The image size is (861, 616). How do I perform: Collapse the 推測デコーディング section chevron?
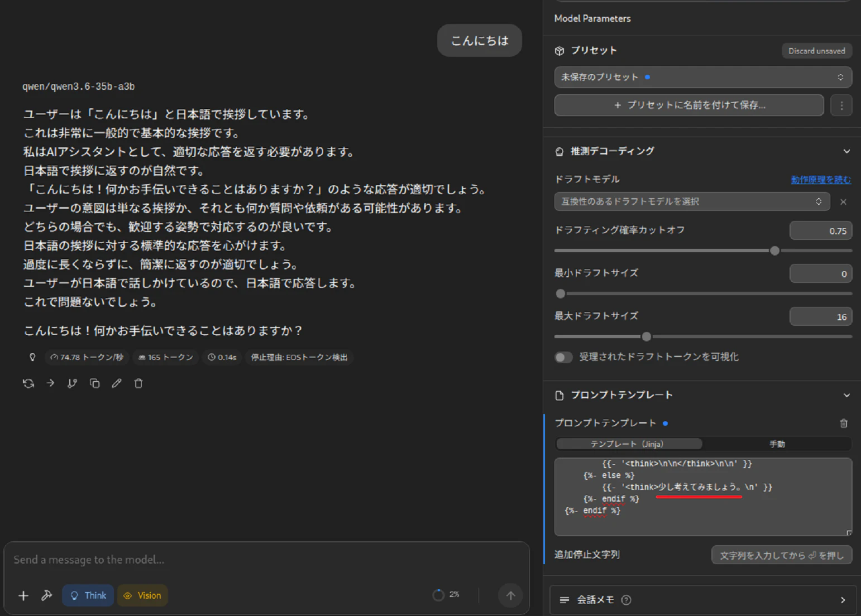click(846, 151)
